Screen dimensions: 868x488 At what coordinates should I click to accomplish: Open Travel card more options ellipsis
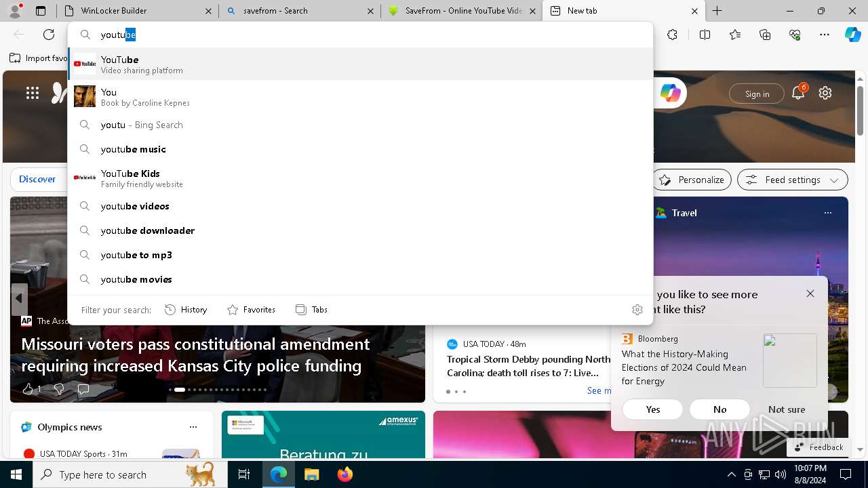[x=827, y=213]
